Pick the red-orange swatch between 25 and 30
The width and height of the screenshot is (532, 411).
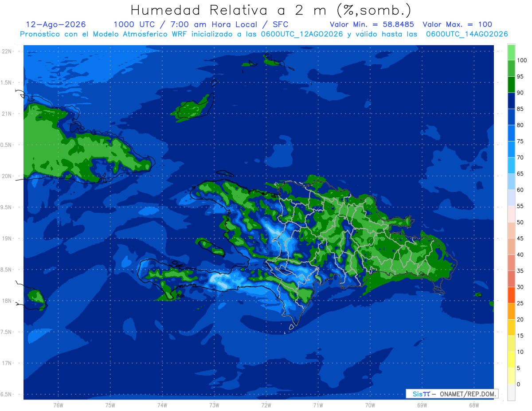[511, 295]
